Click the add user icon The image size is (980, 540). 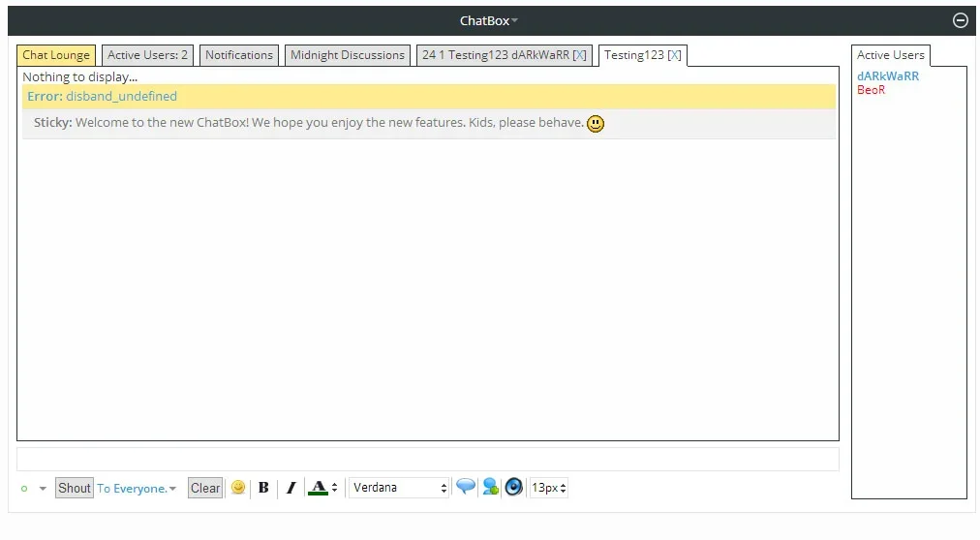[491, 487]
